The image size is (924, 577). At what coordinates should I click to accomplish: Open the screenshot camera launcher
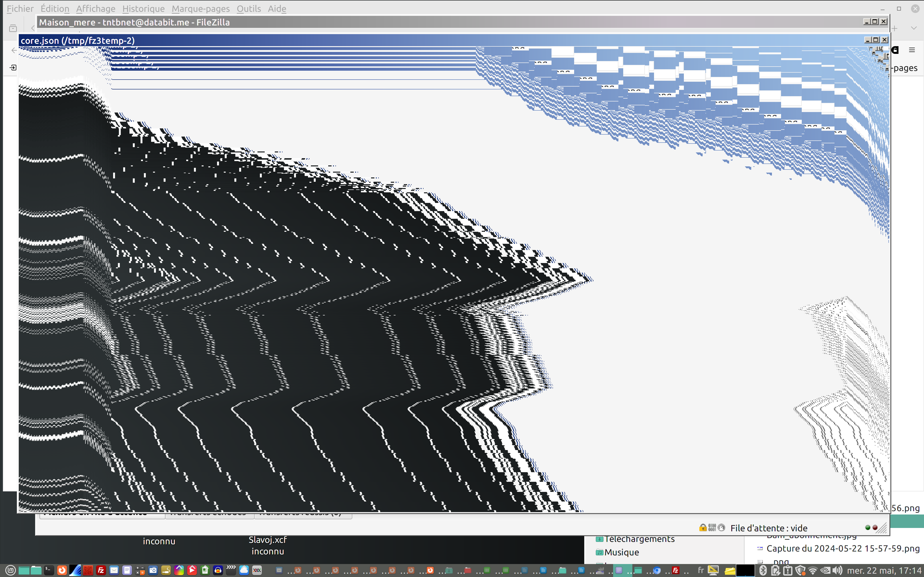(x=153, y=571)
